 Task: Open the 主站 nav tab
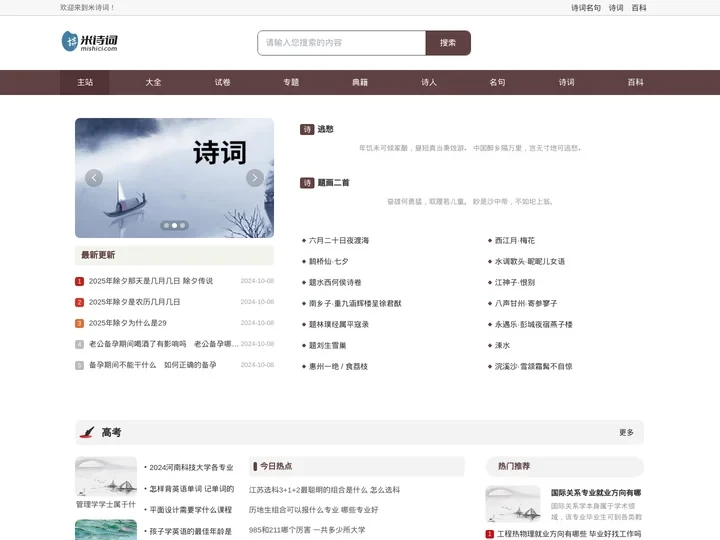coord(85,82)
